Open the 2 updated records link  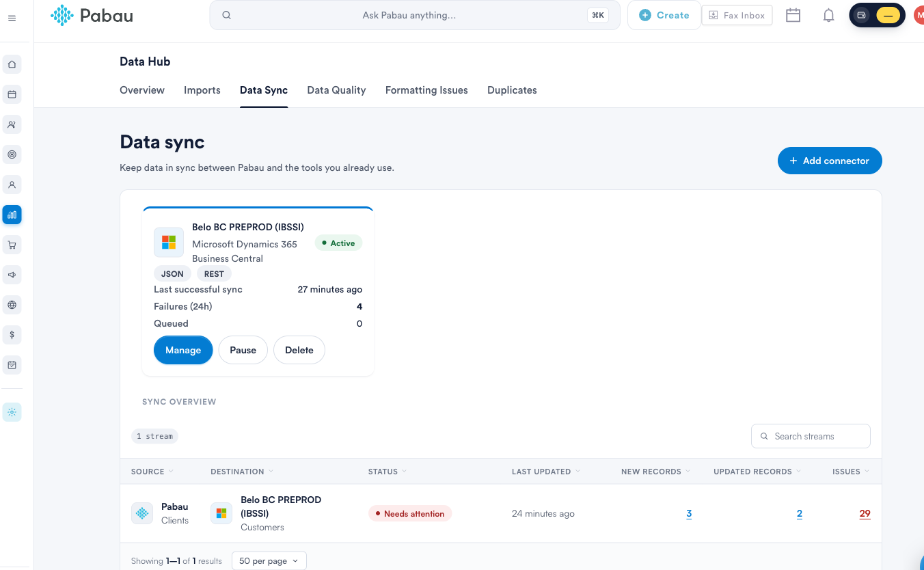[x=800, y=514]
